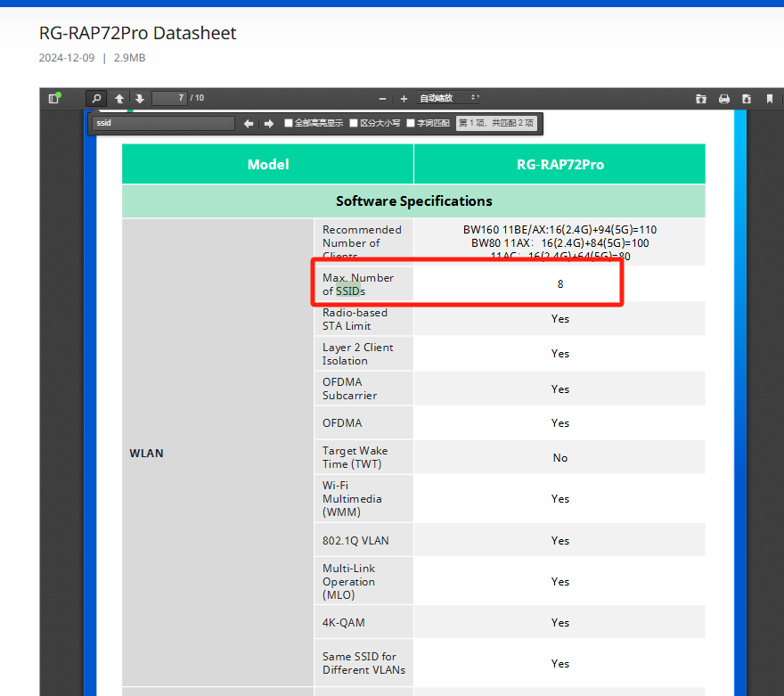Click the page number input field
Image resolution: width=784 pixels, height=696 pixels.
(x=168, y=98)
